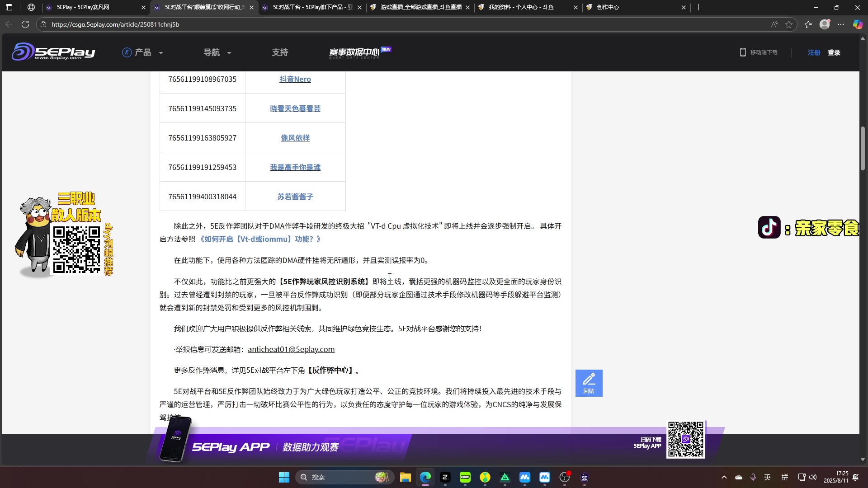Open player link 苏若酱酱子

295,197
